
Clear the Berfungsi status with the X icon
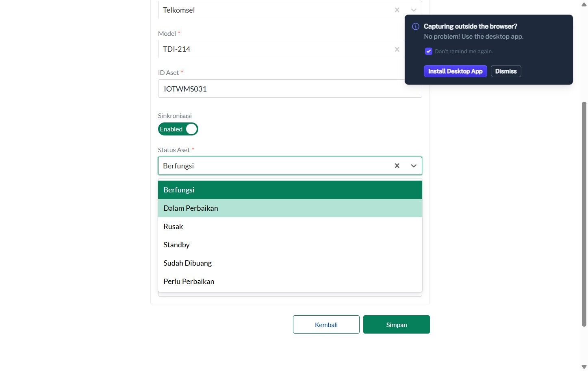(397, 166)
